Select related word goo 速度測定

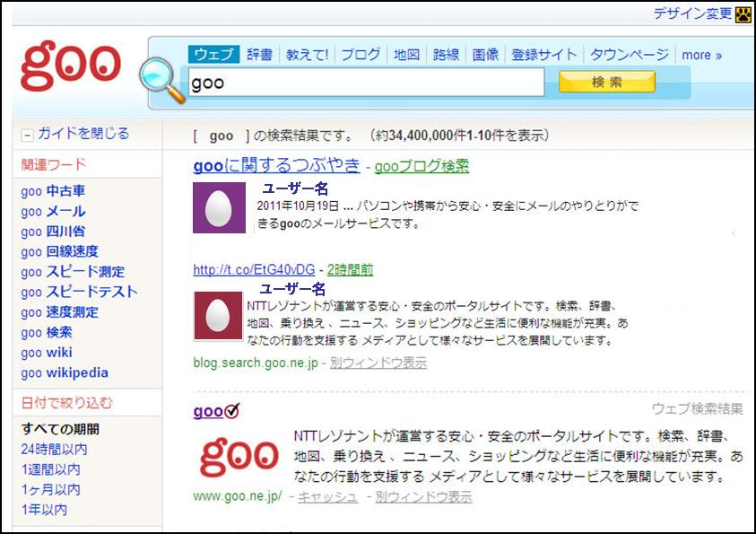(59, 312)
